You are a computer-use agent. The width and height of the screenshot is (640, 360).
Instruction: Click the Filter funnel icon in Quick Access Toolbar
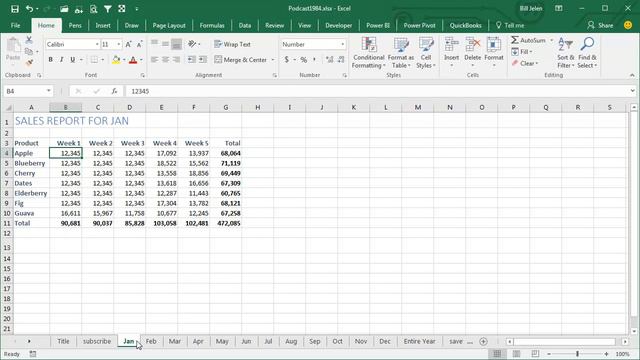pyautogui.click(x=107, y=9)
